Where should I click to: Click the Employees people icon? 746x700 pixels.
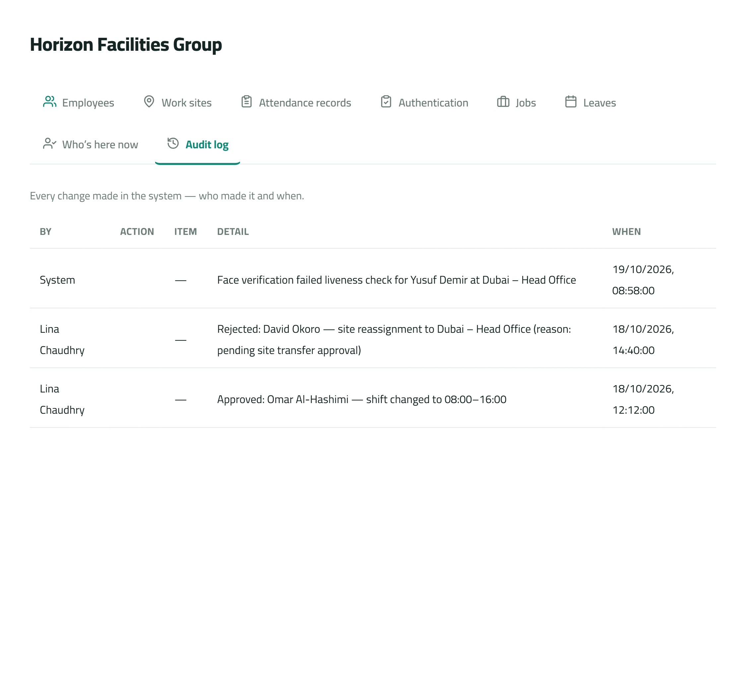click(x=49, y=102)
